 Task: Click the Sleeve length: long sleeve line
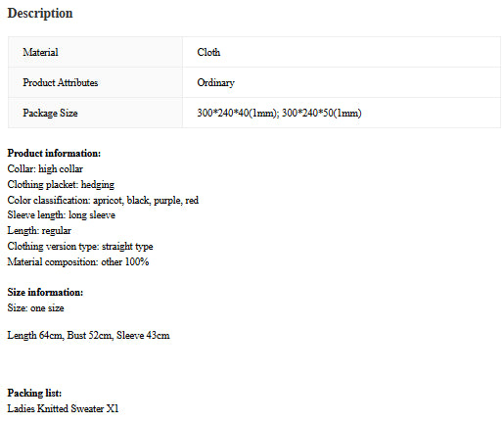62,215
